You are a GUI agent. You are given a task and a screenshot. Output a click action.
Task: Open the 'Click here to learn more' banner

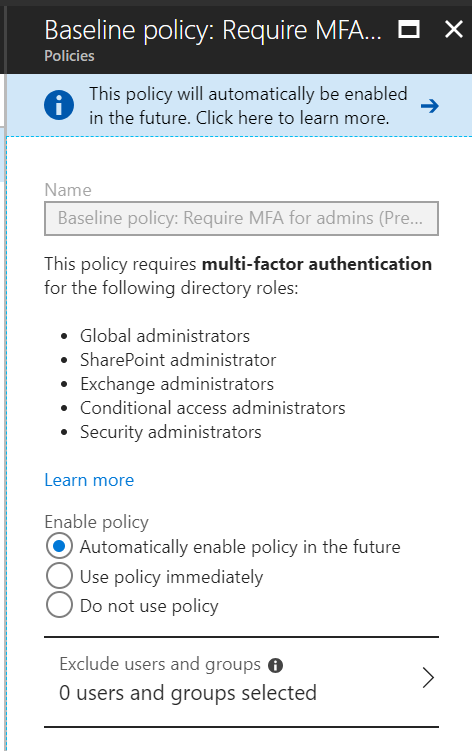pos(239,105)
